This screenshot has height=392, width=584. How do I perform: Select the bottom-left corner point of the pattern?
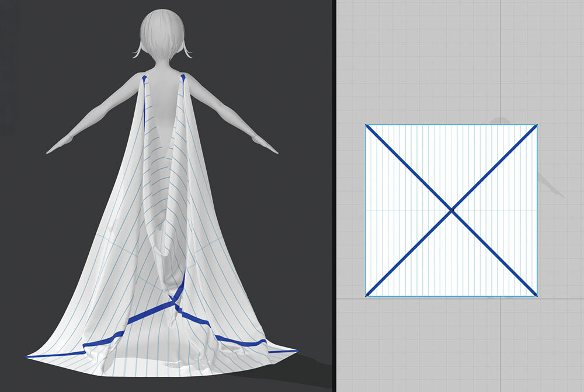366,296
